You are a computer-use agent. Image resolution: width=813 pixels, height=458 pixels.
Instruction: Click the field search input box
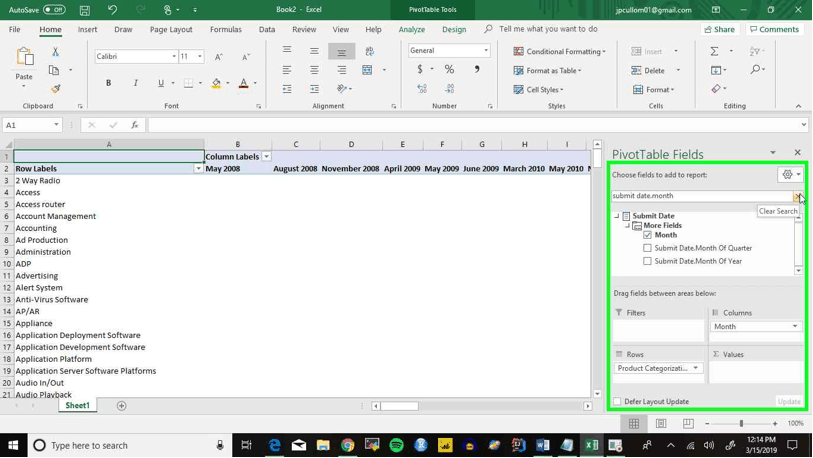point(702,196)
